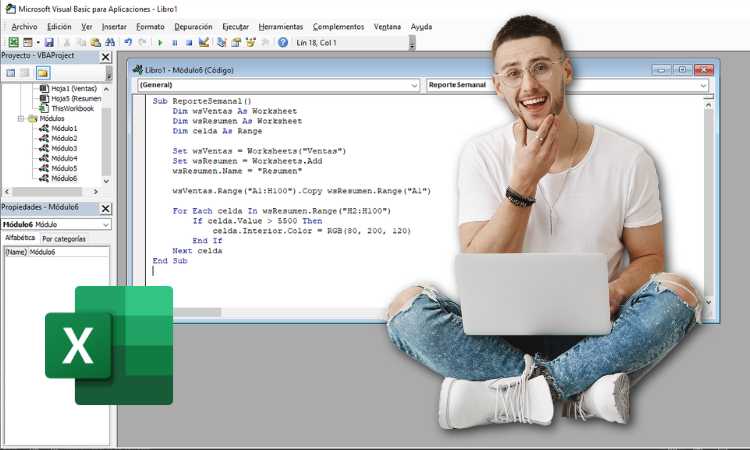Screen dimensions: 750x450
Task: Open the toolbar Help question mark icon
Action: pyautogui.click(x=283, y=43)
